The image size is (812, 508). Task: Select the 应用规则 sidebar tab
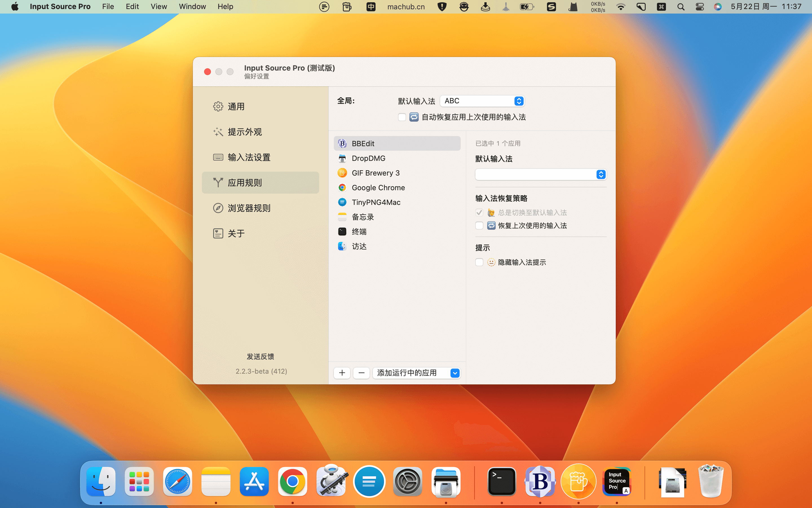pos(260,182)
